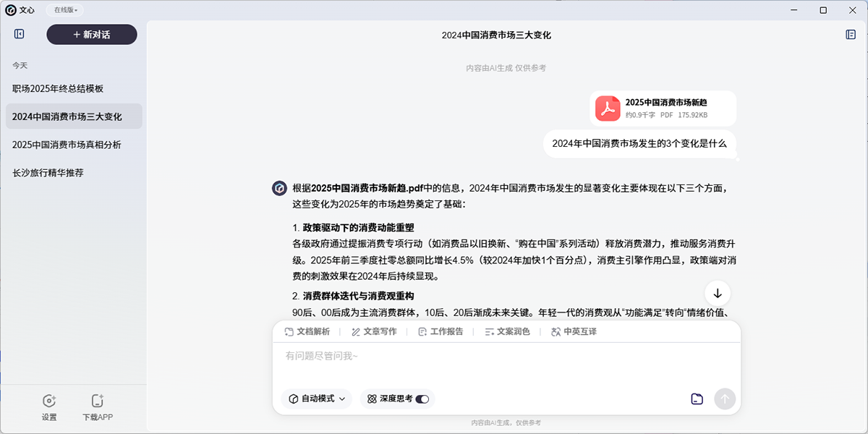Image resolution: width=868 pixels, height=434 pixels.
Task: Select the 文档解析 tool tab
Action: click(307, 331)
